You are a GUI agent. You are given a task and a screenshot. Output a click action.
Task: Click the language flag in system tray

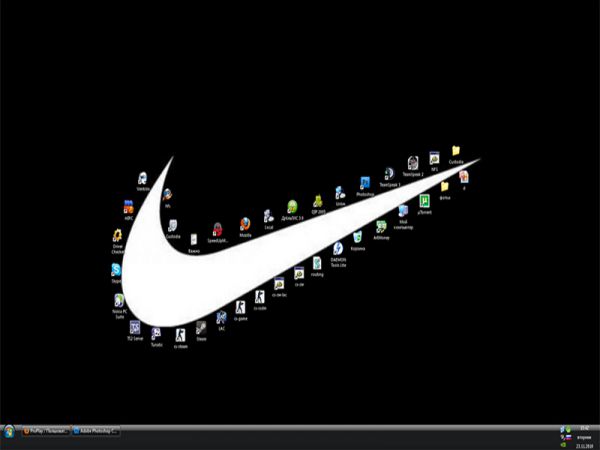(x=569, y=437)
